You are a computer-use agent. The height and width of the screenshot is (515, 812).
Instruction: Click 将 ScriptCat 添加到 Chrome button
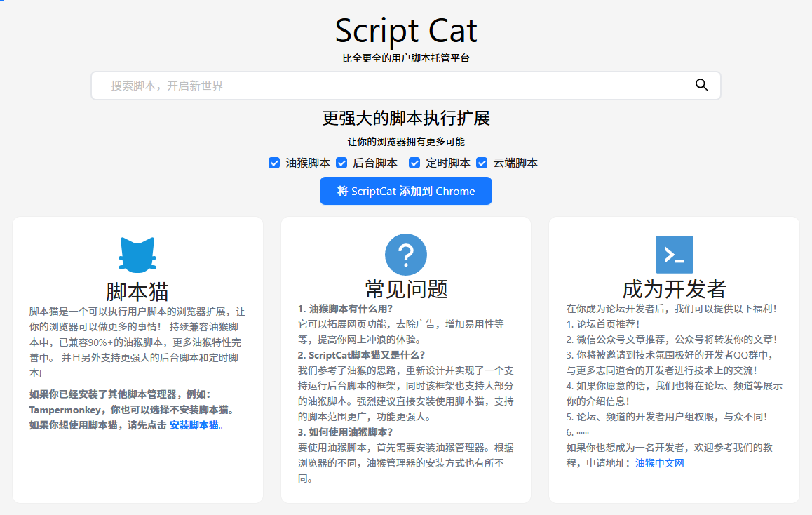click(406, 191)
